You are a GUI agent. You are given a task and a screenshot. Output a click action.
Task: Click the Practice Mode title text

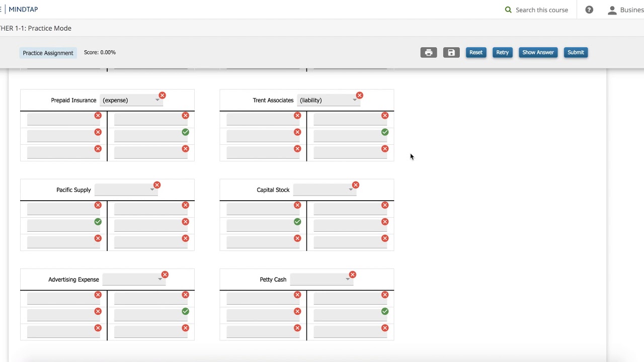click(x=49, y=28)
